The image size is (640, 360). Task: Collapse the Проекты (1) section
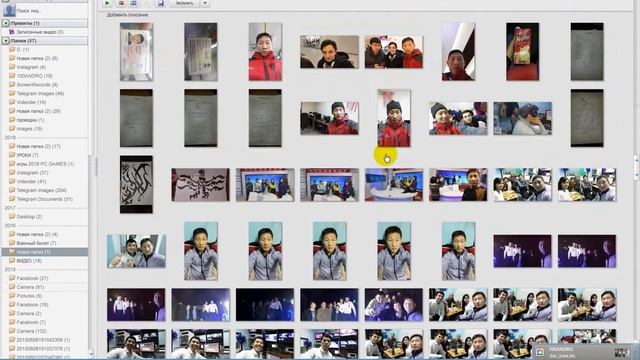point(6,23)
